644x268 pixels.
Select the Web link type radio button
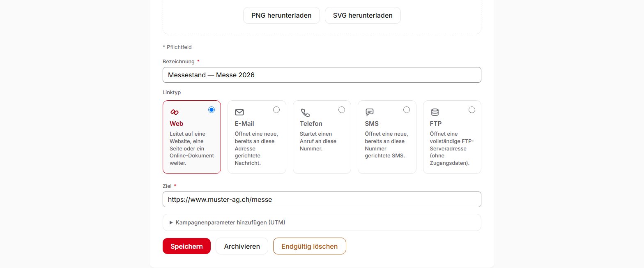(212, 110)
